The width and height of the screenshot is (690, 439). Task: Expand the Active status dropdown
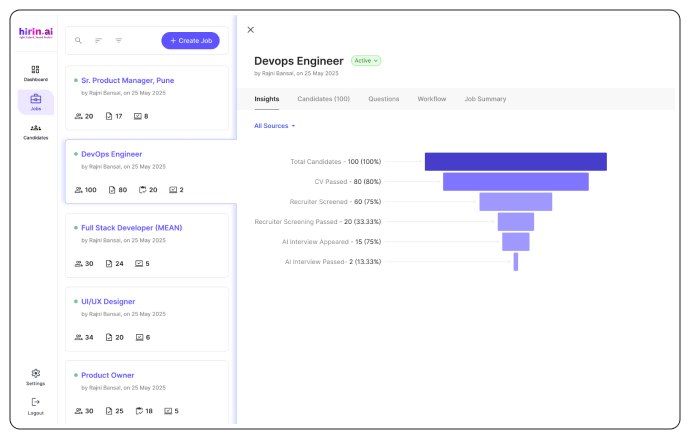tap(366, 61)
